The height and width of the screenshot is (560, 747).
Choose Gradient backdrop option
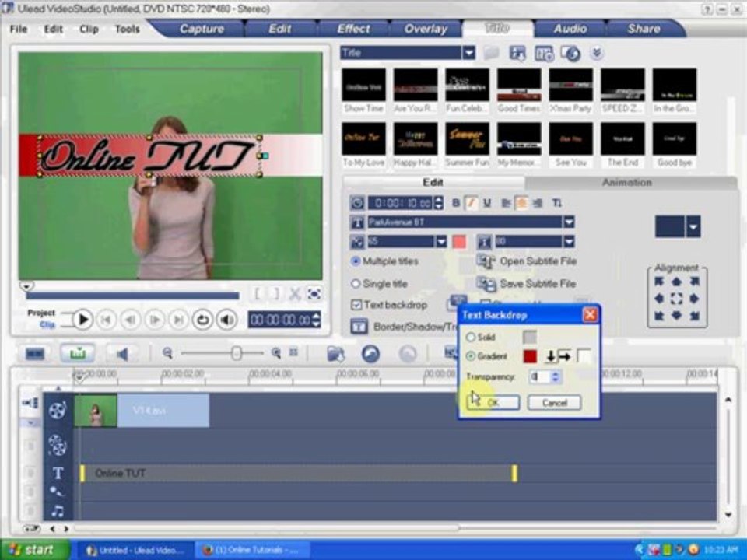point(471,356)
